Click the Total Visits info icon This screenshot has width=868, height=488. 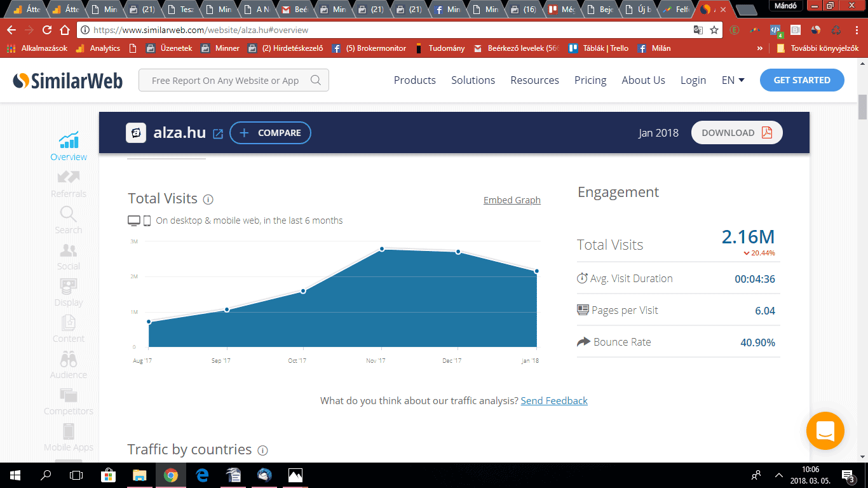pos(208,200)
